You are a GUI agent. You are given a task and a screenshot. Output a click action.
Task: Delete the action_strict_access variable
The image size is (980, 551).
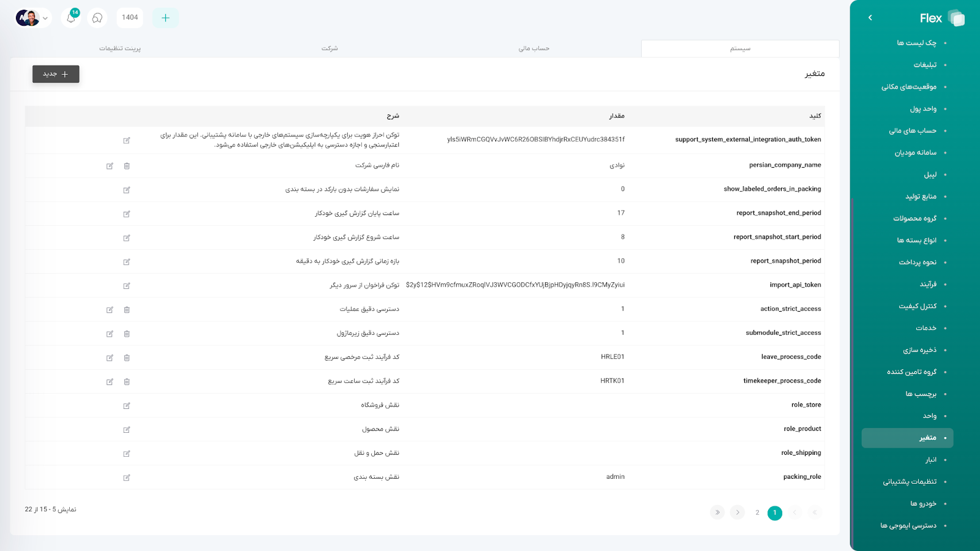point(127,310)
